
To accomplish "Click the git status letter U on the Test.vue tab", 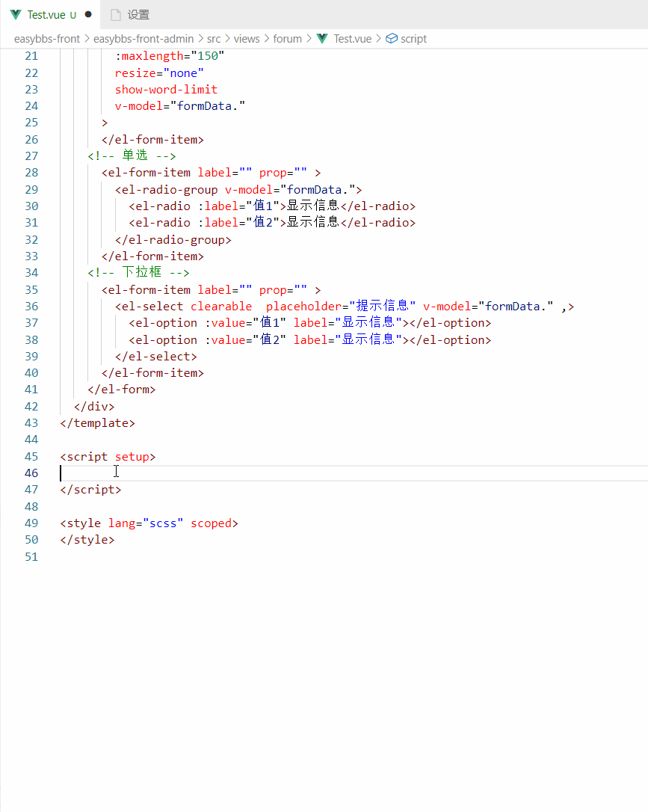I will click(73, 15).
